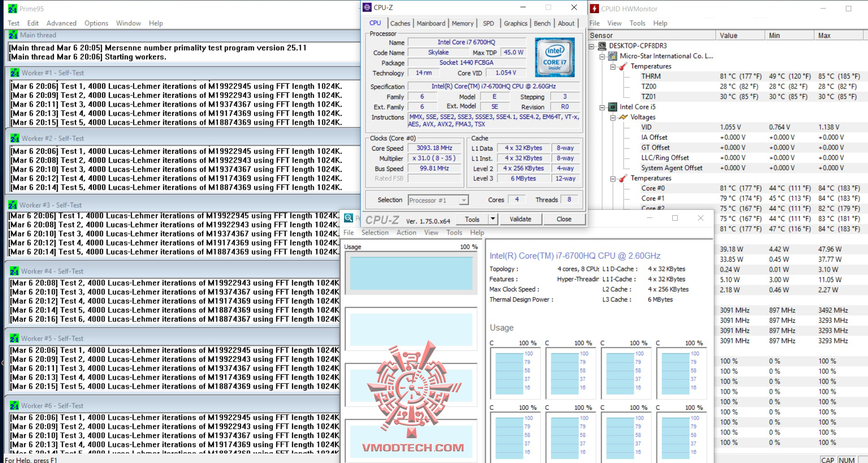Click the Intel Core i7 badge in CPU-Z
The width and height of the screenshot is (868, 463).
point(555,57)
